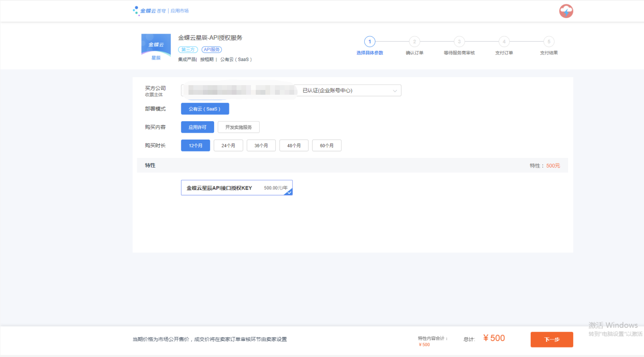644x357 pixels.
Task: Click step 1 选择具体参数 circle
Action: [370, 42]
